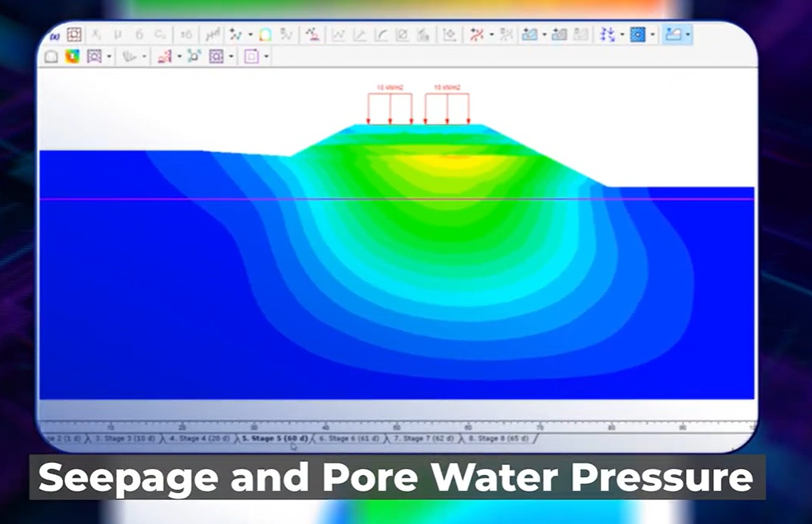Click the (x) variables icon in the toolbar
Image resolution: width=812 pixels, height=524 pixels.
coord(55,36)
